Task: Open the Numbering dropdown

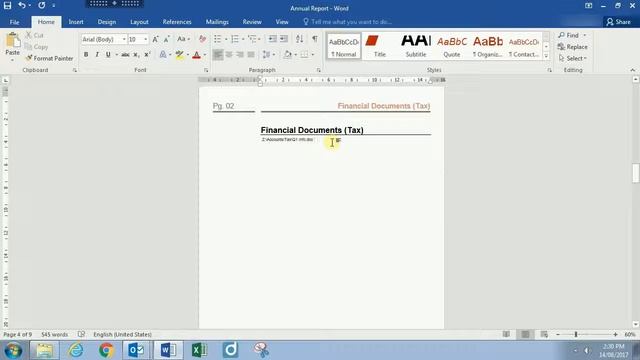Action: click(x=243, y=39)
